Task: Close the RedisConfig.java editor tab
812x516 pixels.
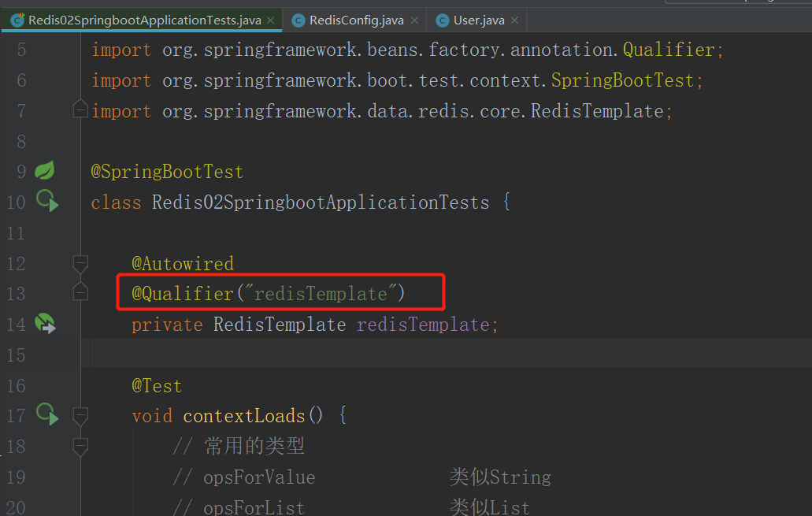Action: [x=415, y=20]
